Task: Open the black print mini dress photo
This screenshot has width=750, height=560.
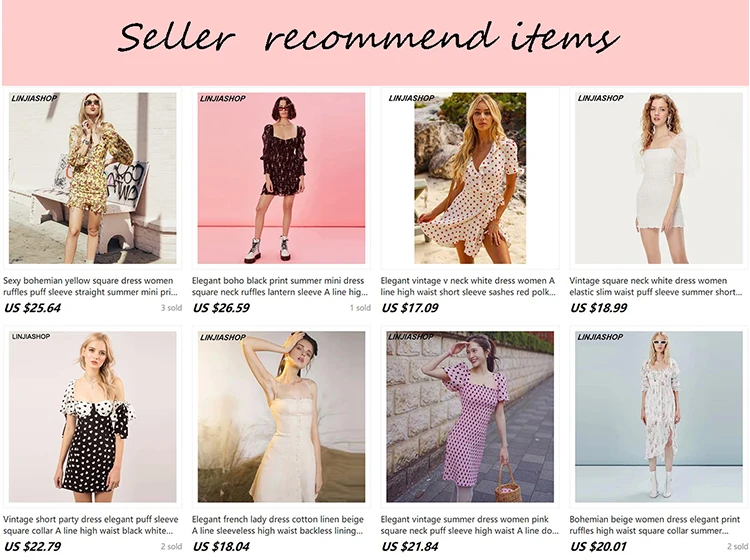Action: pyautogui.click(x=281, y=178)
